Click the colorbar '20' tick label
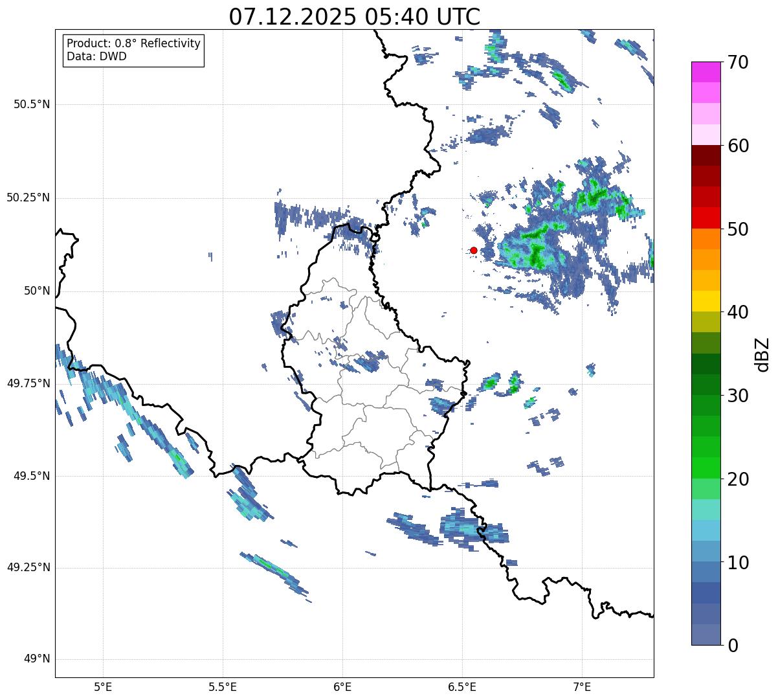 739,479
